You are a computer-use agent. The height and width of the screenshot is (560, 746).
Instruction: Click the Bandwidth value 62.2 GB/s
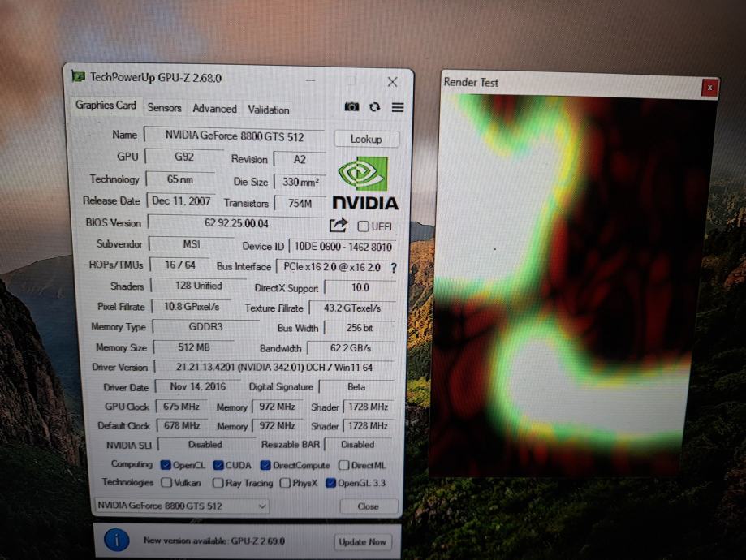(351, 348)
